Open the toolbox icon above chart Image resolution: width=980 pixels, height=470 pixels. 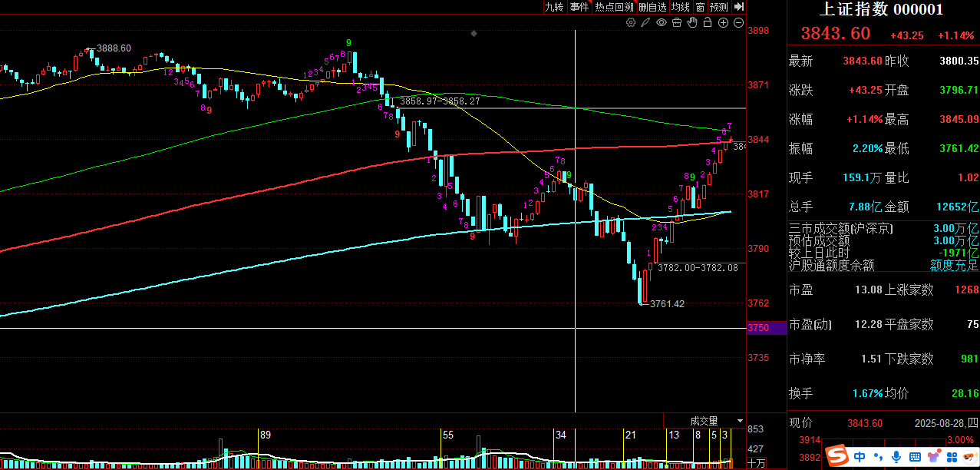pyautogui.click(x=677, y=23)
